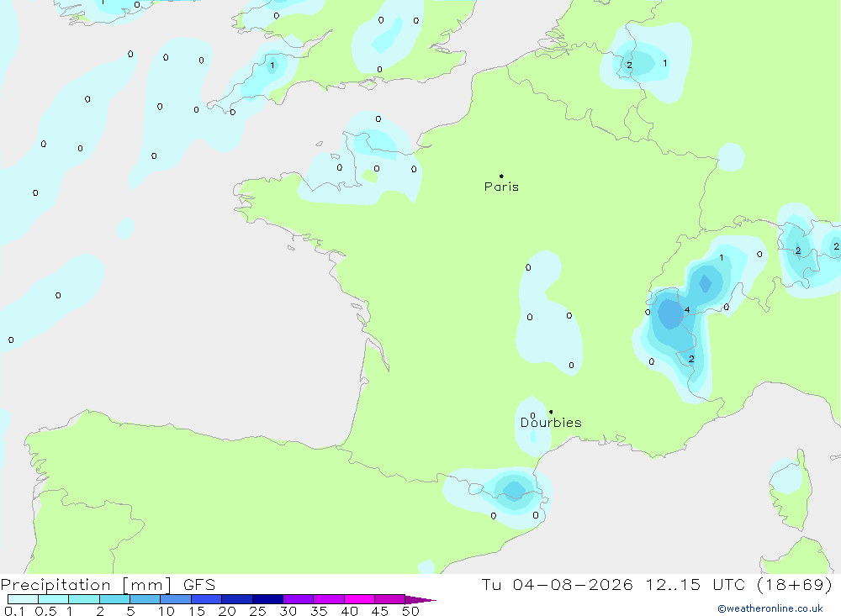Select the 'Precipitation [mm] GFS' title text
The image size is (841, 616).
tap(108, 585)
